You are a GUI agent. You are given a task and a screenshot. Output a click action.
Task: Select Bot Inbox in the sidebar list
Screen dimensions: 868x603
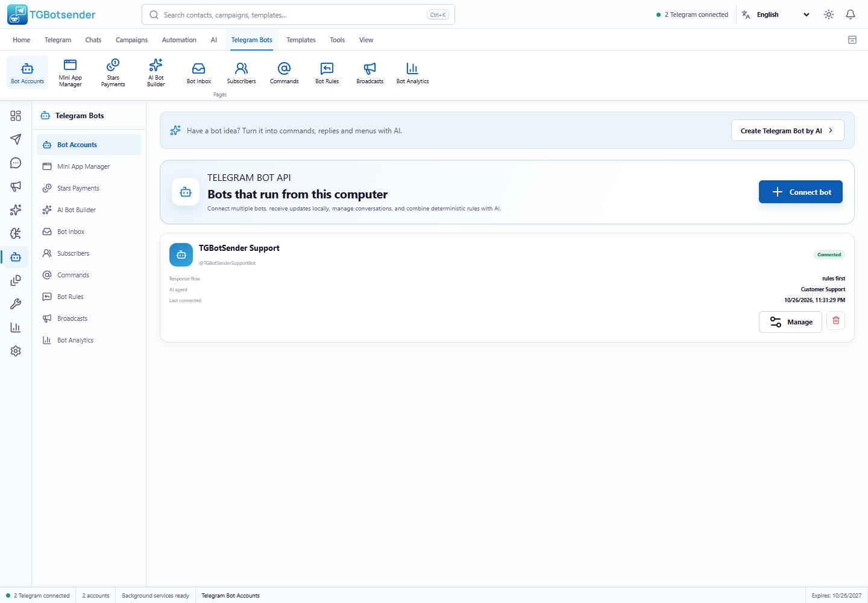tap(89, 232)
